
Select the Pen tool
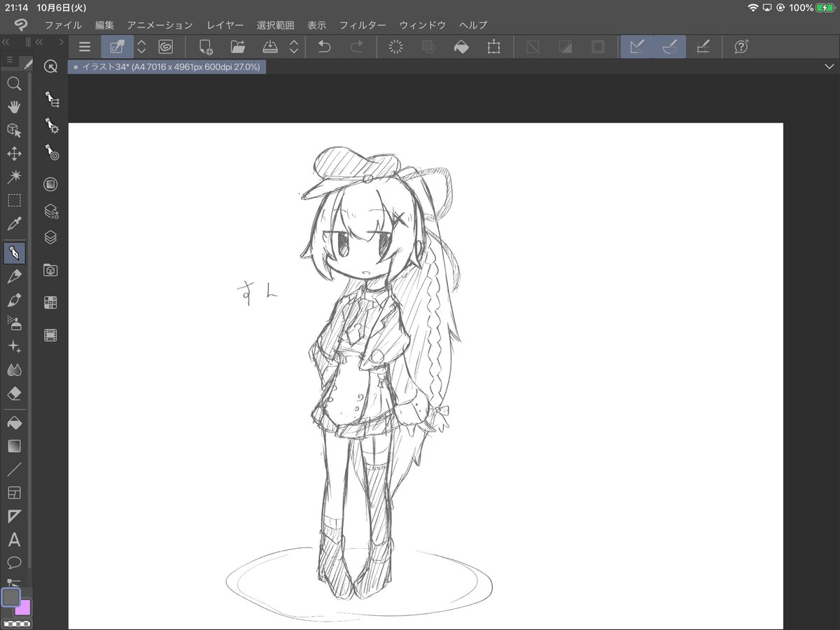14,253
